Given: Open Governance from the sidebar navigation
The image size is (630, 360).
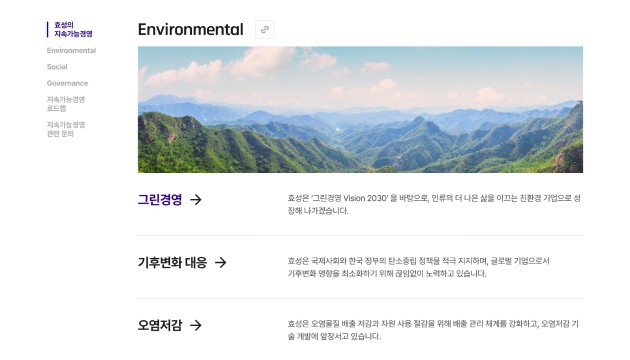Looking at the screenshot, I should coord(67,83).
